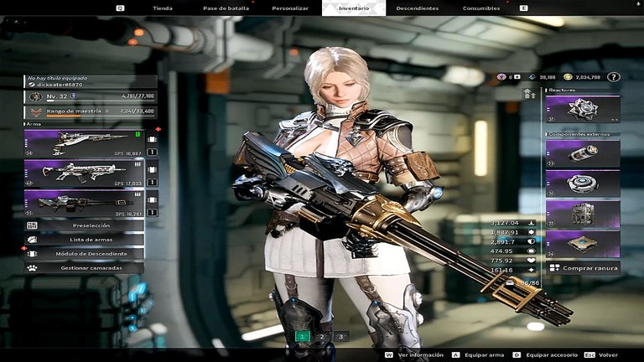This screenshot has width=644, height=362.
Task: Open module icon beside second weapon
Action: tap(152, 169)
